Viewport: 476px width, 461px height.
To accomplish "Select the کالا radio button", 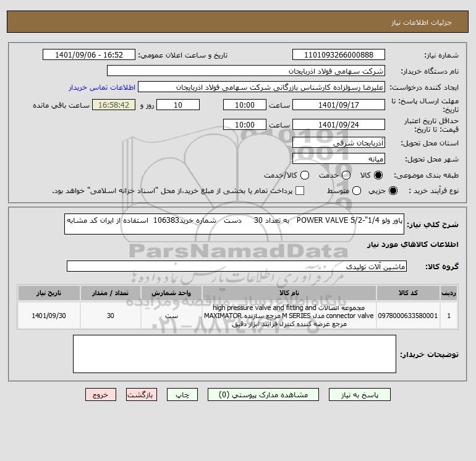I will click(x=378, y=175).
